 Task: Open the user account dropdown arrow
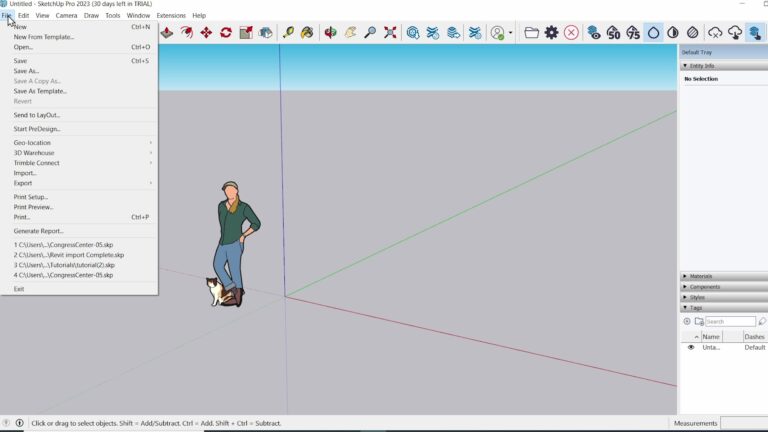tap(510, 33)
